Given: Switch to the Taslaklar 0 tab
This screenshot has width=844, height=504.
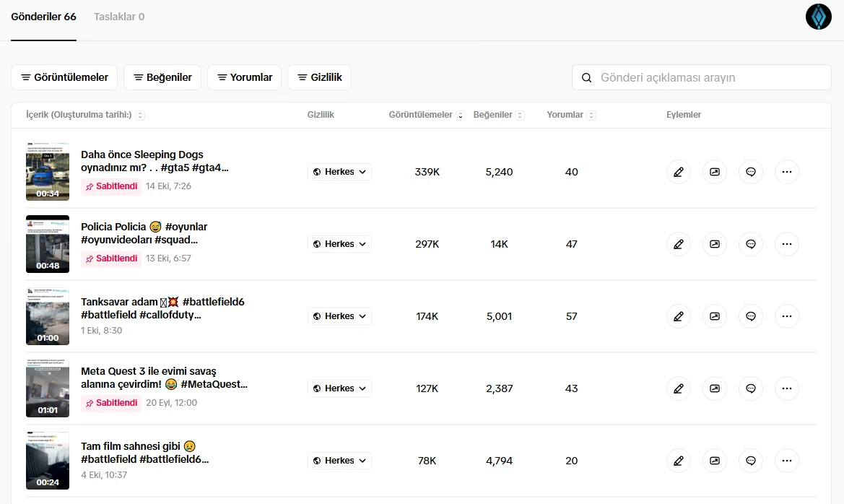Looking at the screenshot, I should (x=119, y=17).
